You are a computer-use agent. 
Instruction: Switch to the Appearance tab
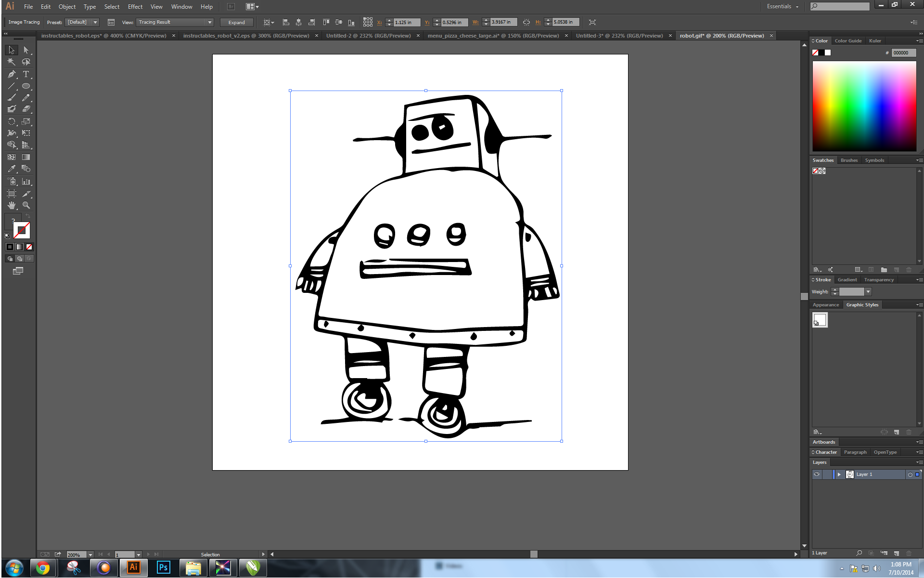tap(825, 305)
